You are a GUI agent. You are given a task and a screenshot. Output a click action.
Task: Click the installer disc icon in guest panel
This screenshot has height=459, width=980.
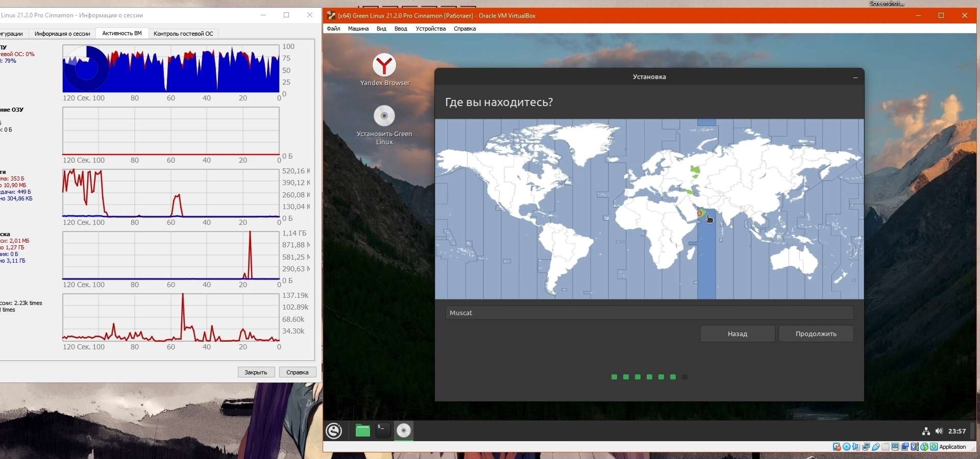click(403, 431)
